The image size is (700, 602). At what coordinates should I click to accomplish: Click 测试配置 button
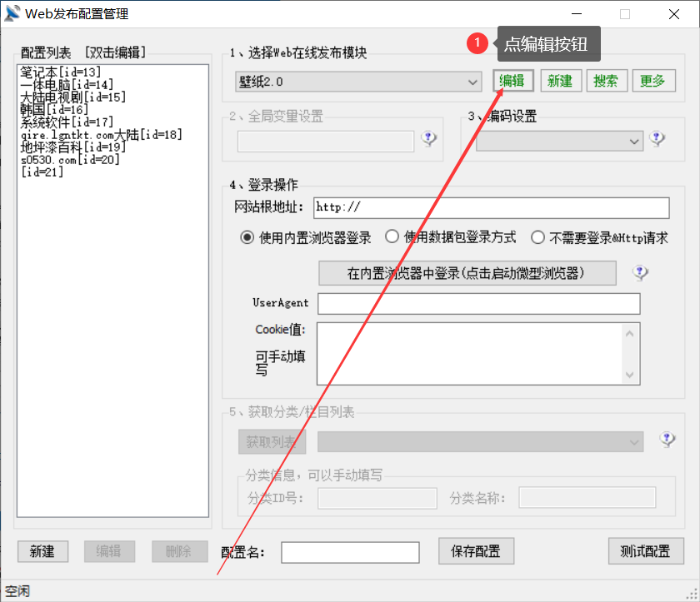pos(646,551)
